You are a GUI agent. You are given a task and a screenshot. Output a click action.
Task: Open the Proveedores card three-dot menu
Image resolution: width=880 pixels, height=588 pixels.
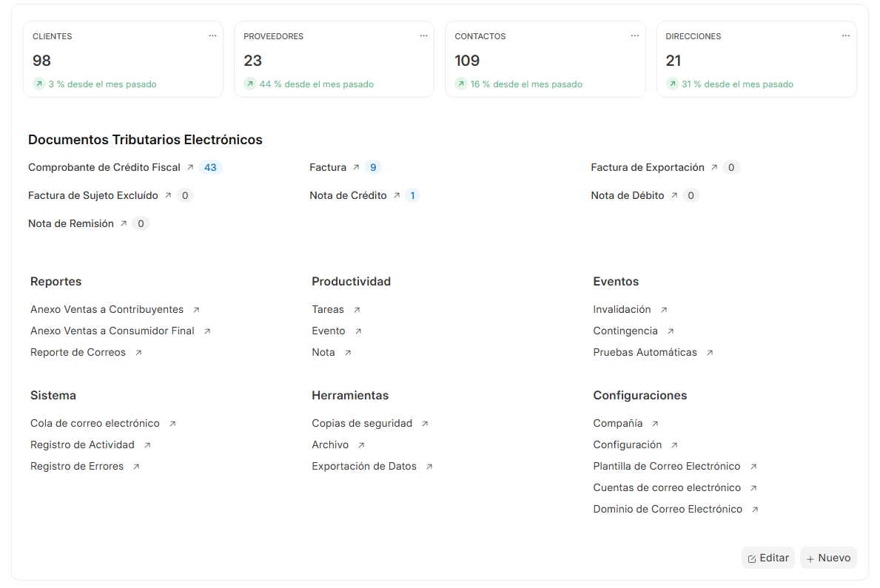[x=423, y=36]
